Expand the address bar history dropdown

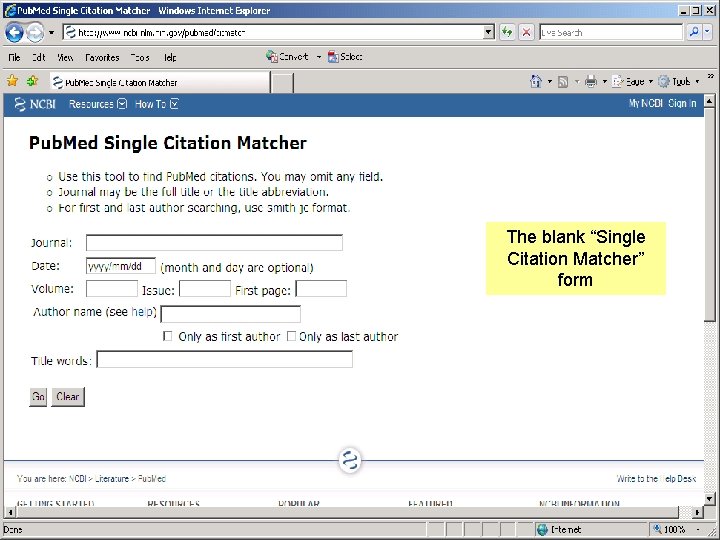pyautogui.click(x=489, y=33)
